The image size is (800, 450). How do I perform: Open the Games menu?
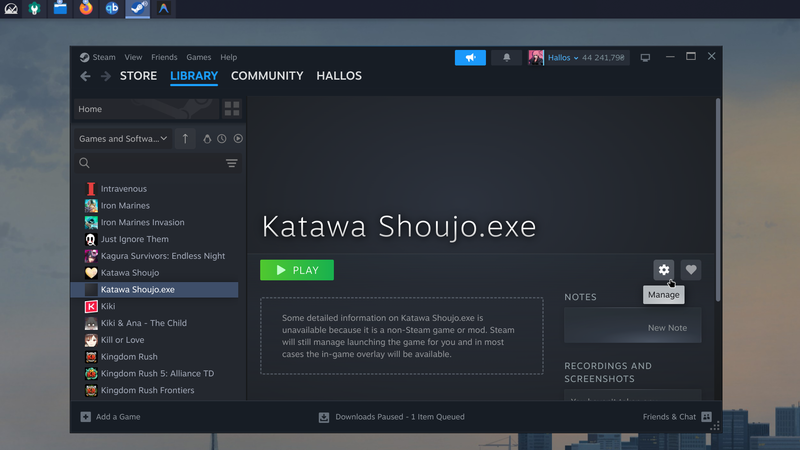coord(198,57)
